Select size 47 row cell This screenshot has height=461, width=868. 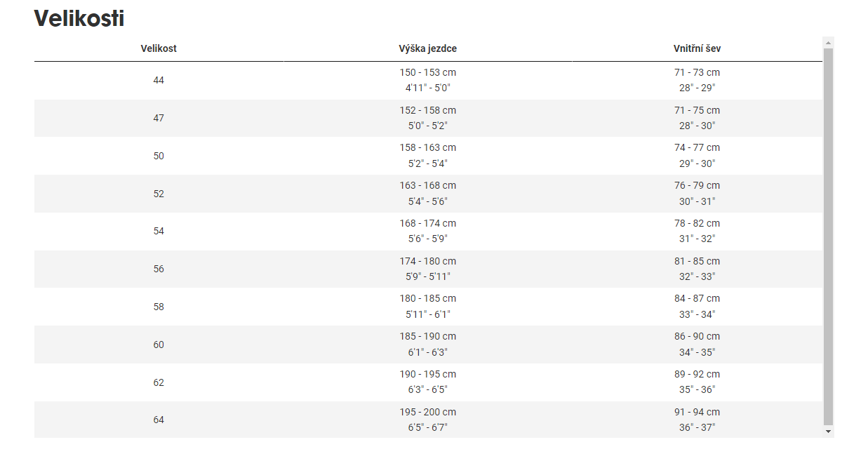159,118
